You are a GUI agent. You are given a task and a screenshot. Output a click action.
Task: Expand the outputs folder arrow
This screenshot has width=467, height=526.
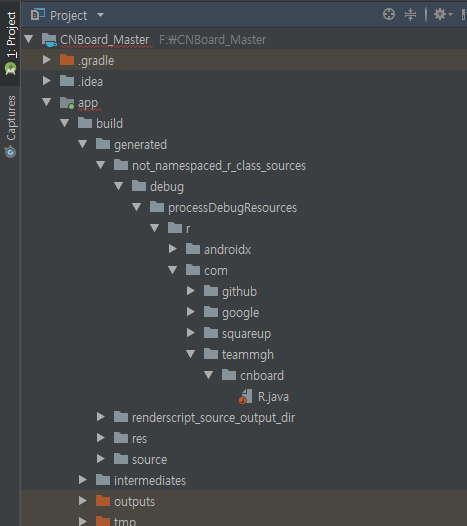click(83, 501)
